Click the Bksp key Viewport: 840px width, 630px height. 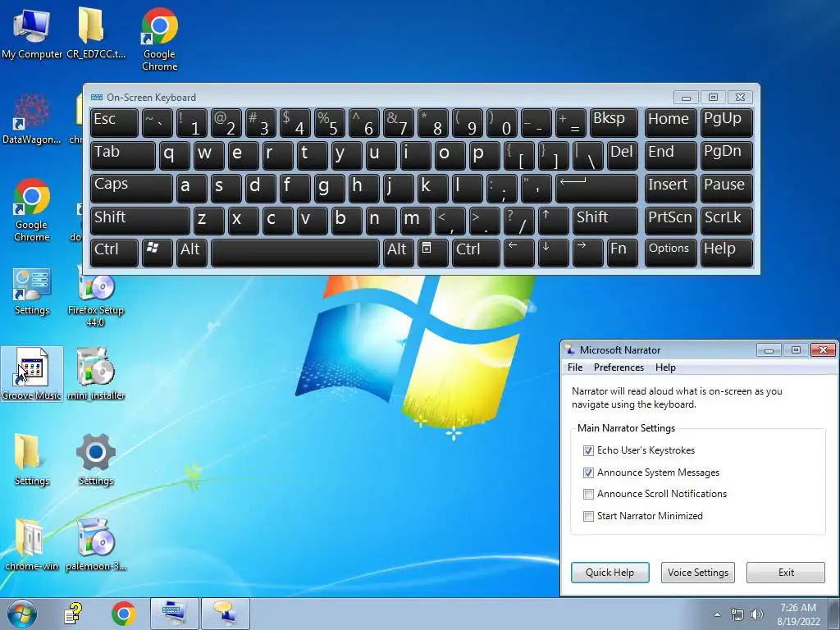click(614, 123)
